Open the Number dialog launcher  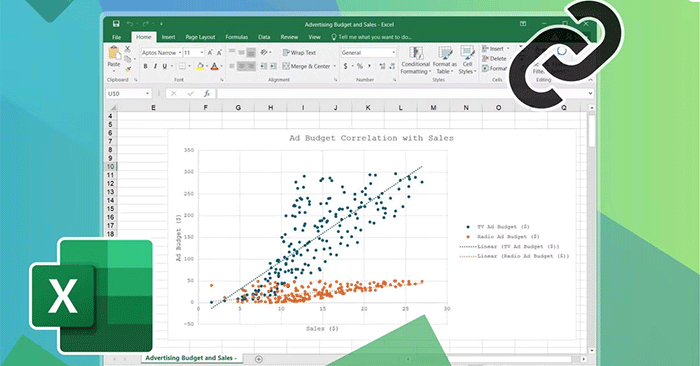(x=395, y=80)
